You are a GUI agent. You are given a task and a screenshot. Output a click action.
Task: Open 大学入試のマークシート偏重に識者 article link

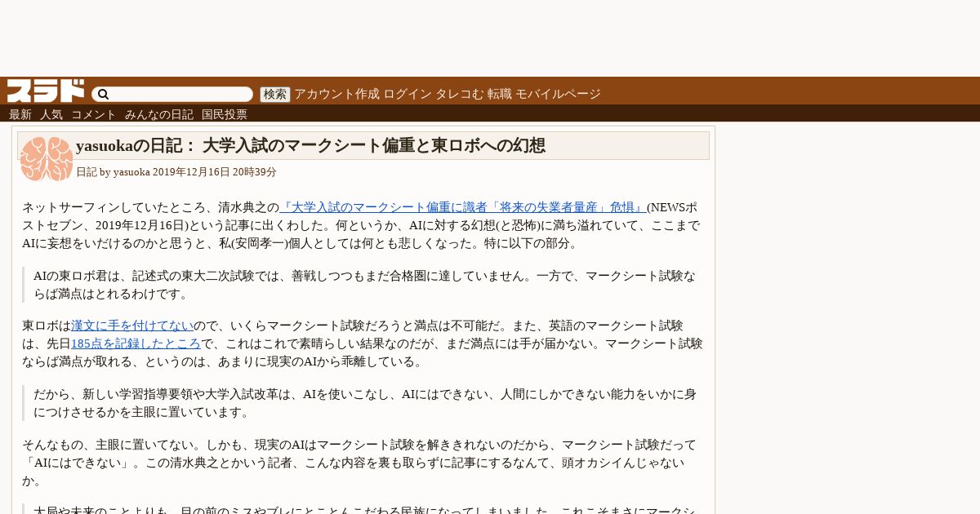click(463, 207)
